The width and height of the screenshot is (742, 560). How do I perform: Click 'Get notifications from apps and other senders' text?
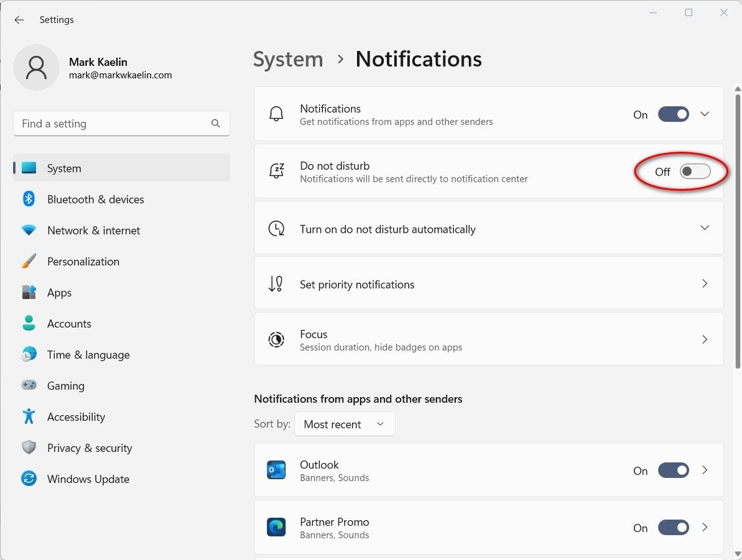pos(396,122)
